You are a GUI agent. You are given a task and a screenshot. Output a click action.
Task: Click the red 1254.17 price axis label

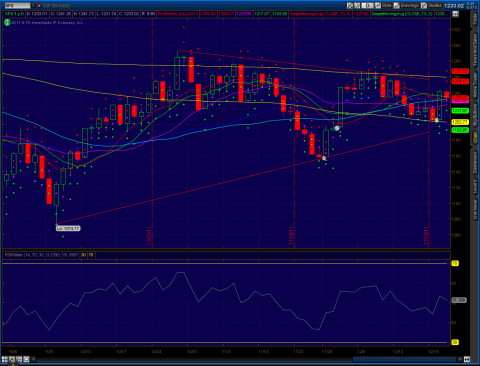click(x=460, y=81)
